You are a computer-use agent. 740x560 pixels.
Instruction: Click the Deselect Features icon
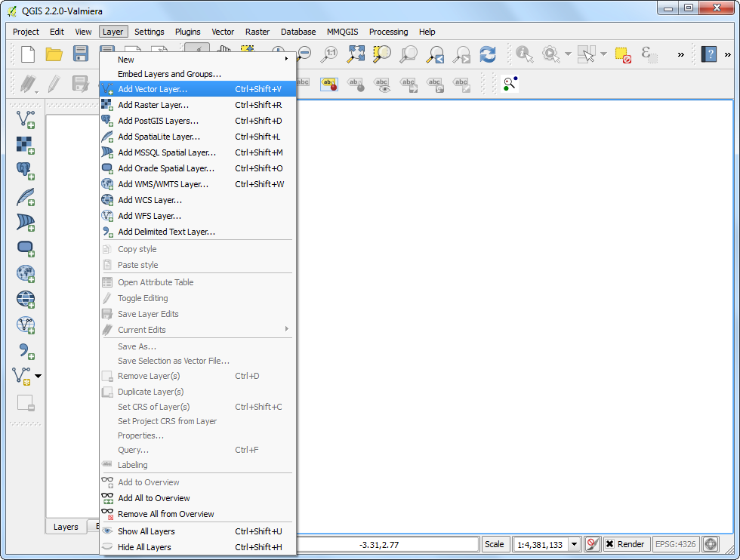(623, 55)
